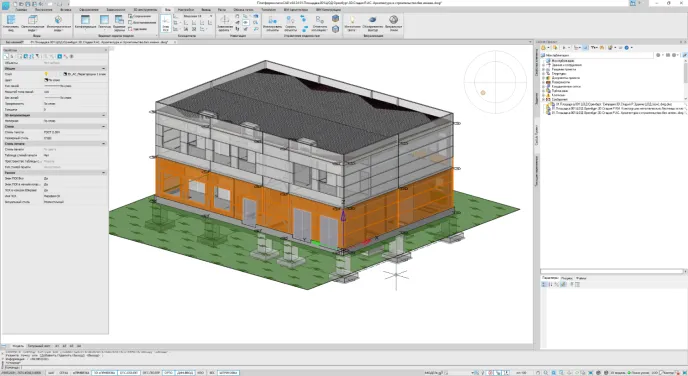Open the Конфигурация viewport icon in ribbon

click(x=85, y=22)
